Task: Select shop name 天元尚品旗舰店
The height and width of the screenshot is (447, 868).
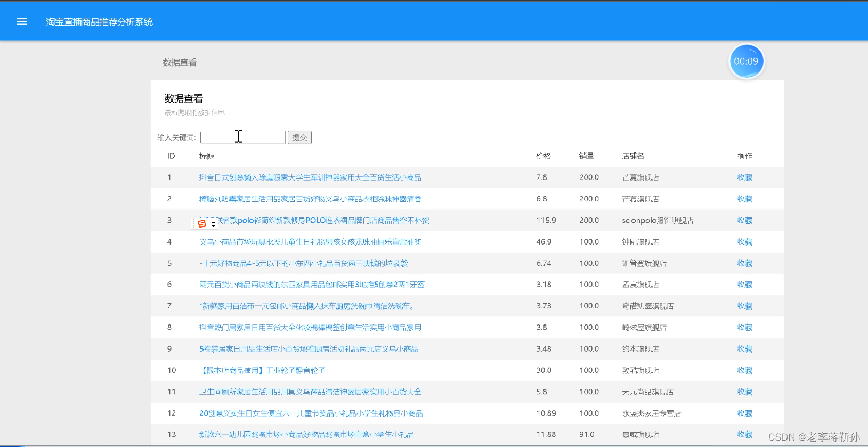Action: [x=648, y=392]
